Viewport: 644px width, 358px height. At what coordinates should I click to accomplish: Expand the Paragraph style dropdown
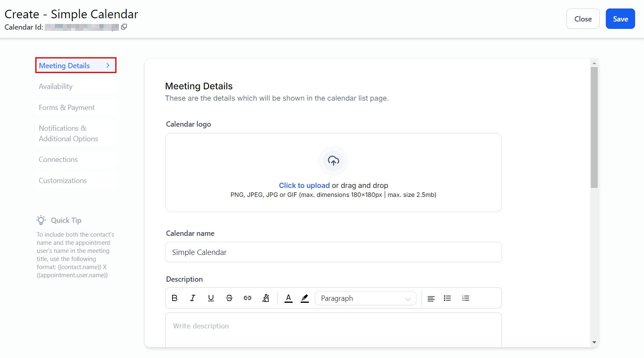365,298
